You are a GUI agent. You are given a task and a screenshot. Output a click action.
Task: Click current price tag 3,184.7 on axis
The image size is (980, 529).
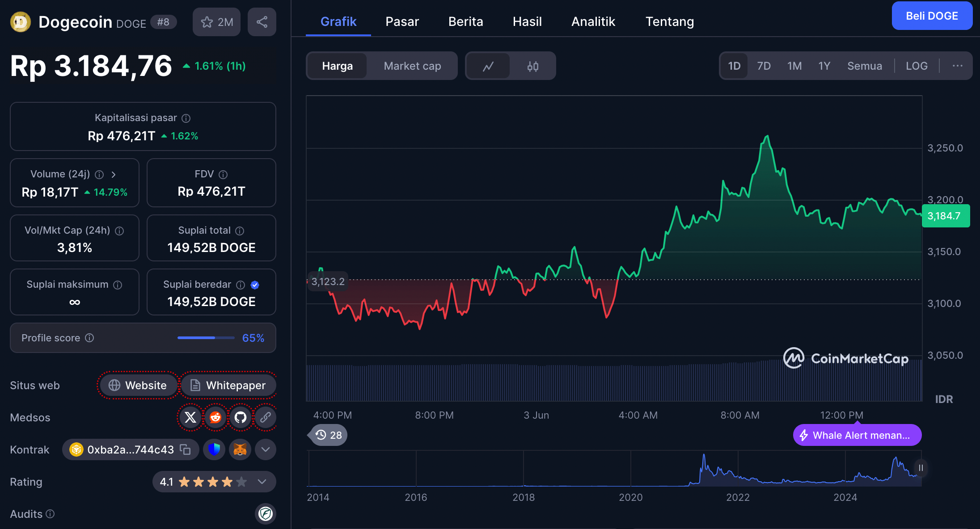click(x=946, y=216)
